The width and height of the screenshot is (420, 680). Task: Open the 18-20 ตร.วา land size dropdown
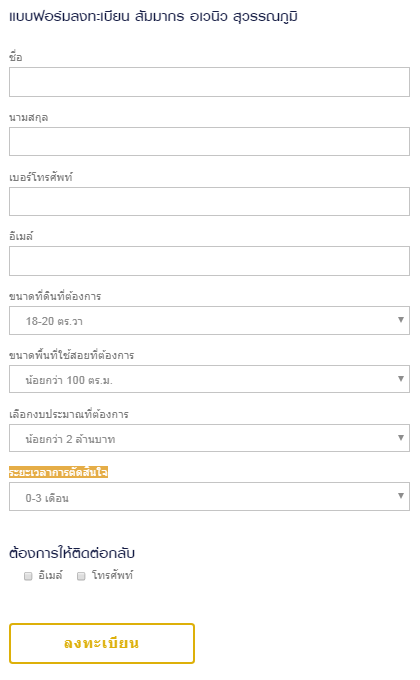(x=209, y=320)
